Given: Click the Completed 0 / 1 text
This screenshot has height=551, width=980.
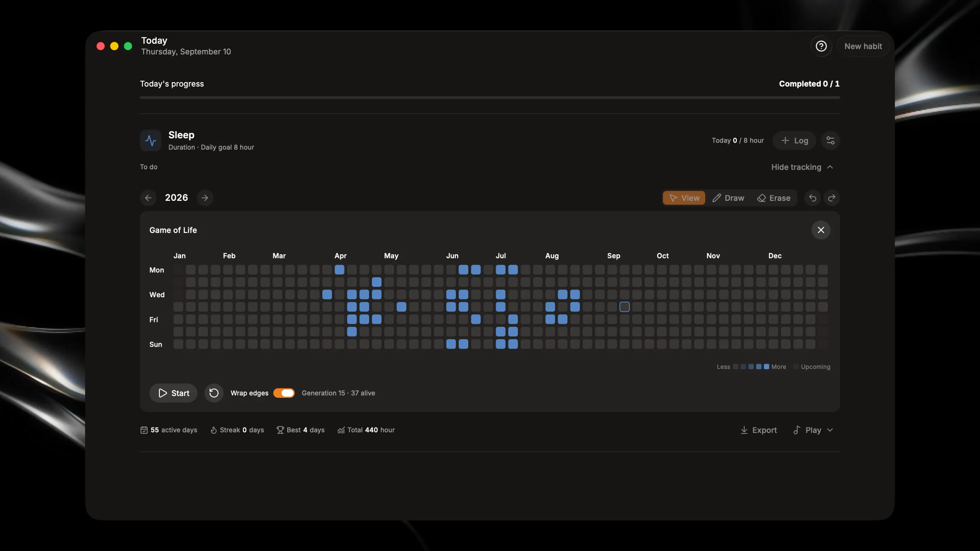Looking at the screenshot, I should click(809, 84).
